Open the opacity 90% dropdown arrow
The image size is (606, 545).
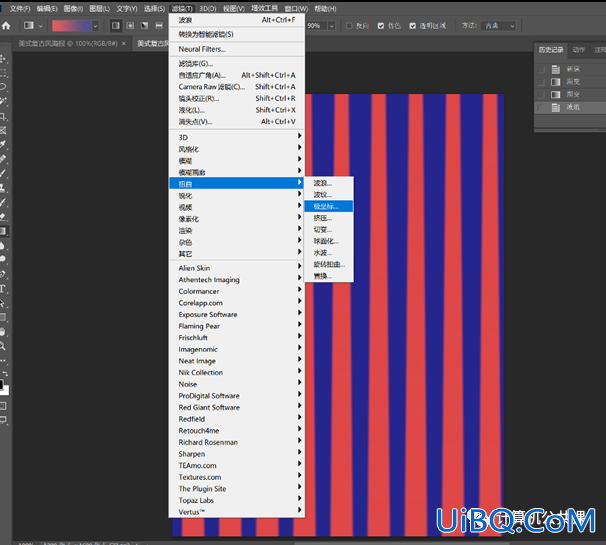tap(332, 26)
